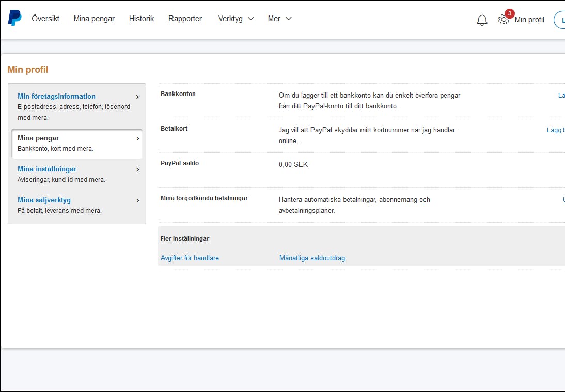Viewport: 565px width, 392px height.
Task: Open Avgifter för handlare link
Action: 190,258
